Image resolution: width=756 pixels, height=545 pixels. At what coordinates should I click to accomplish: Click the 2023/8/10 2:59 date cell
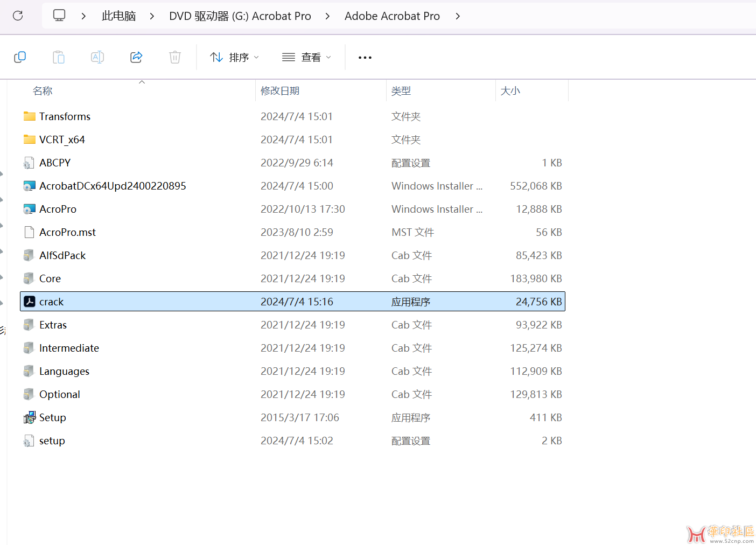pos(297,232)
